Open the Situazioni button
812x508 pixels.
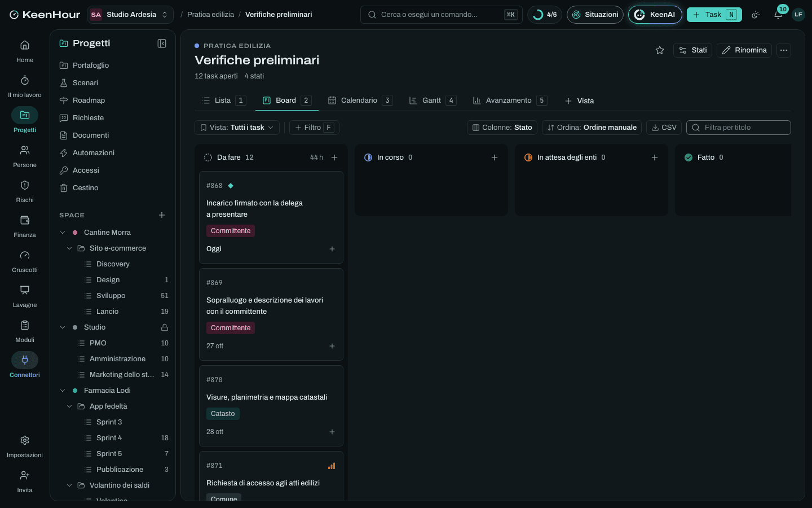click(595, 15)
